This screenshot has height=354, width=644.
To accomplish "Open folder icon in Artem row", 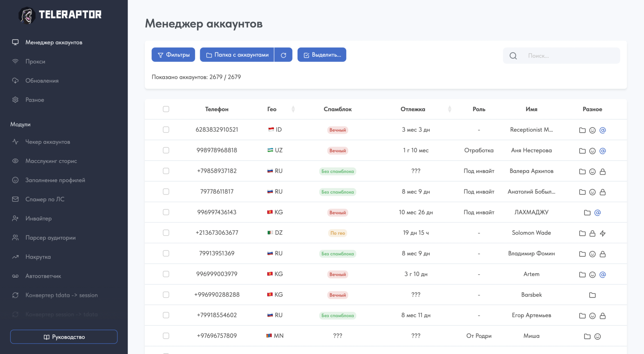I will tap(582, 275).
